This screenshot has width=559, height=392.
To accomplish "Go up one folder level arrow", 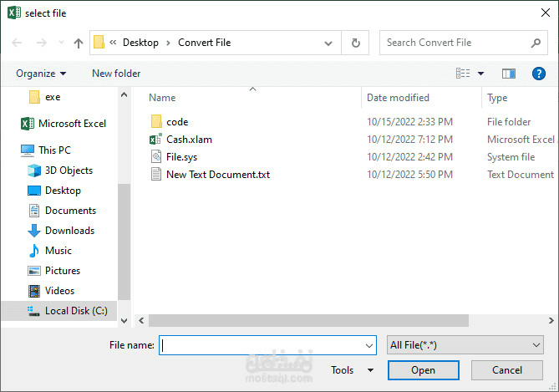I will click(x=79, y=43).
